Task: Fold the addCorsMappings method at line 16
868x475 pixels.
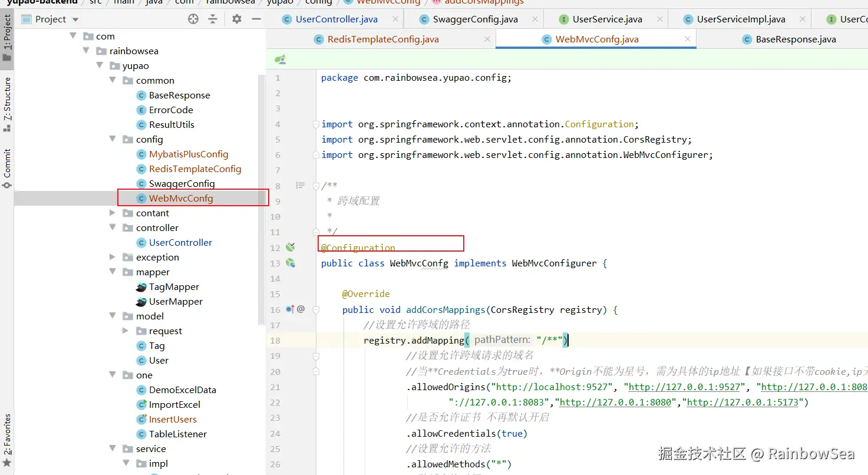Action: (316, 309)
